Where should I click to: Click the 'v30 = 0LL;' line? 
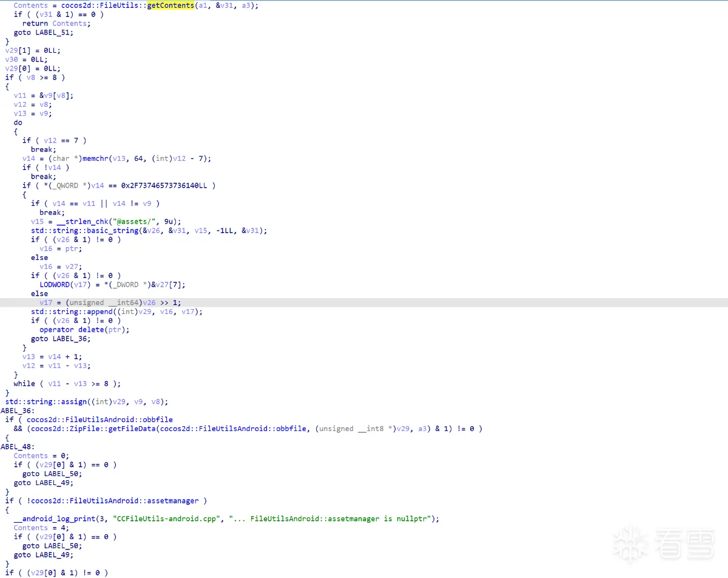[x=27, y=59]
